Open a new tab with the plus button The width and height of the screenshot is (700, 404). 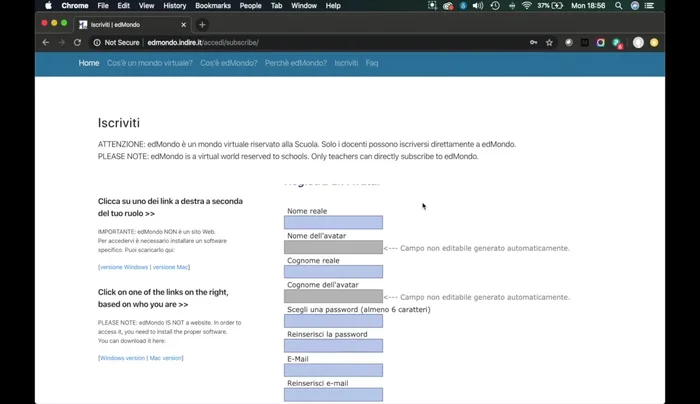click(202, 25)
